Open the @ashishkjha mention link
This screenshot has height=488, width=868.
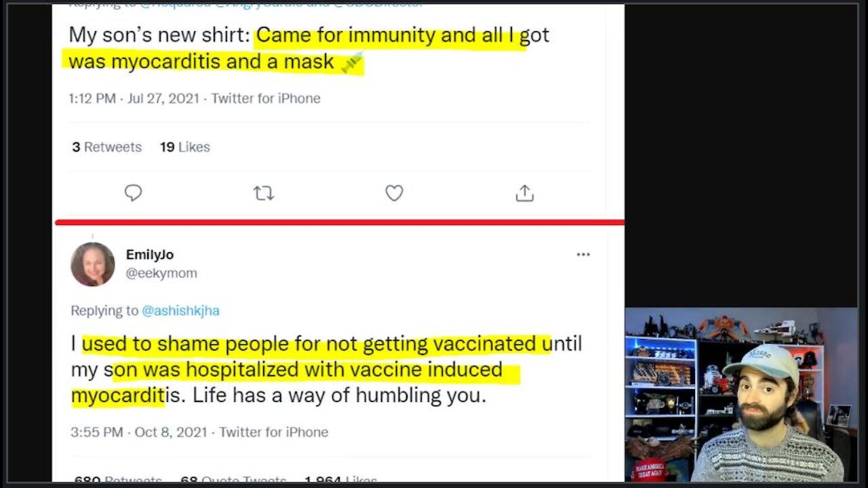point(180,310)
